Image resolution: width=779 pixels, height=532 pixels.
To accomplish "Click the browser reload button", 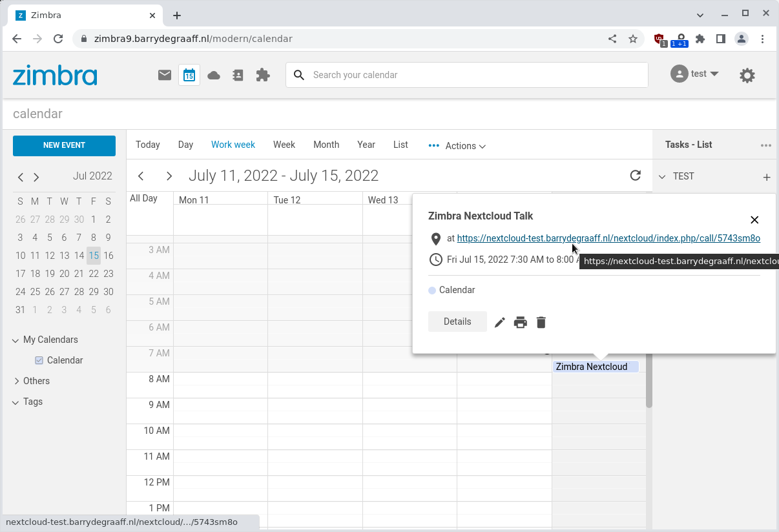I will pyautogui.click(x=58, y=39).
